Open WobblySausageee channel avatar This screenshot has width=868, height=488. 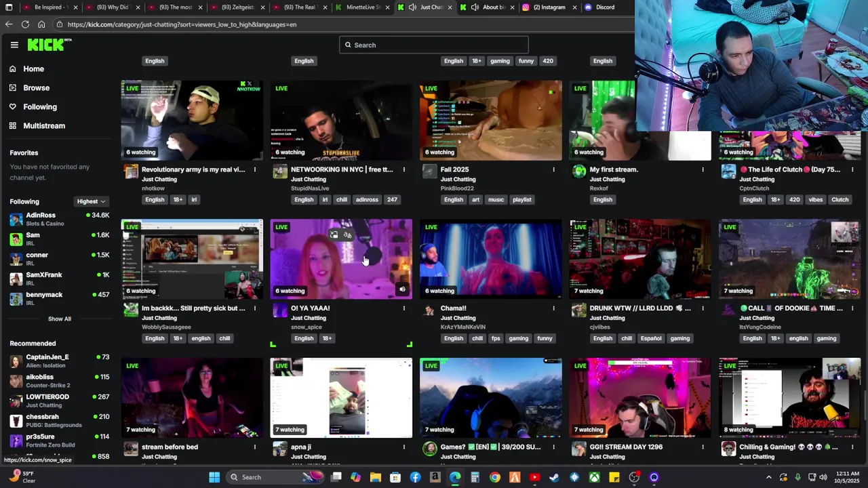click(131, 310)
